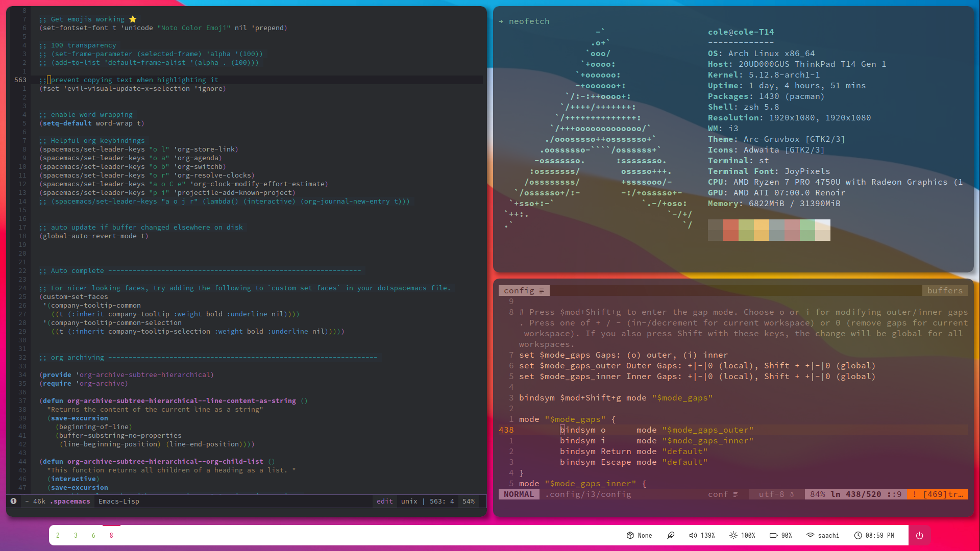Click the 'org-agenda keybinding line in Emacs
This screenshot has width=980, height=551.
pos(131,158)
